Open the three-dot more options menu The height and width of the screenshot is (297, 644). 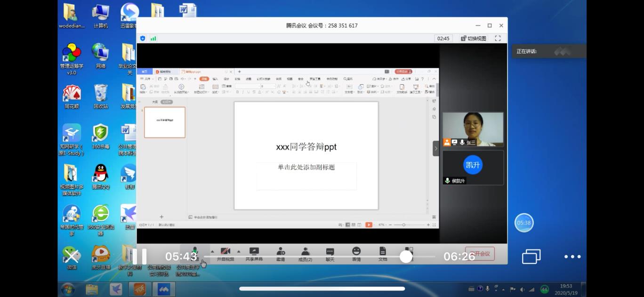[x=572, y=257]
